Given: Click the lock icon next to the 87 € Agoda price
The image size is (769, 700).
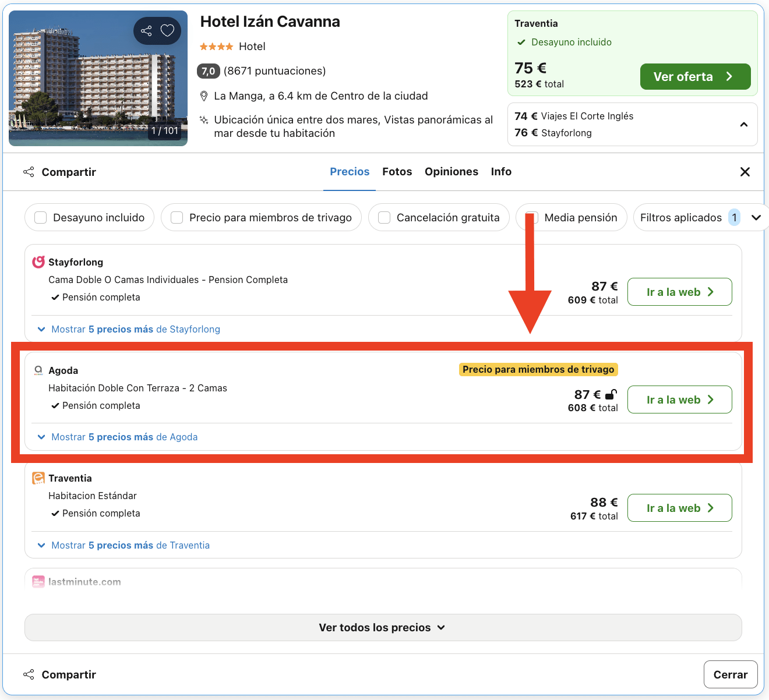Looking at the screenshot, I should click(610, 394).
